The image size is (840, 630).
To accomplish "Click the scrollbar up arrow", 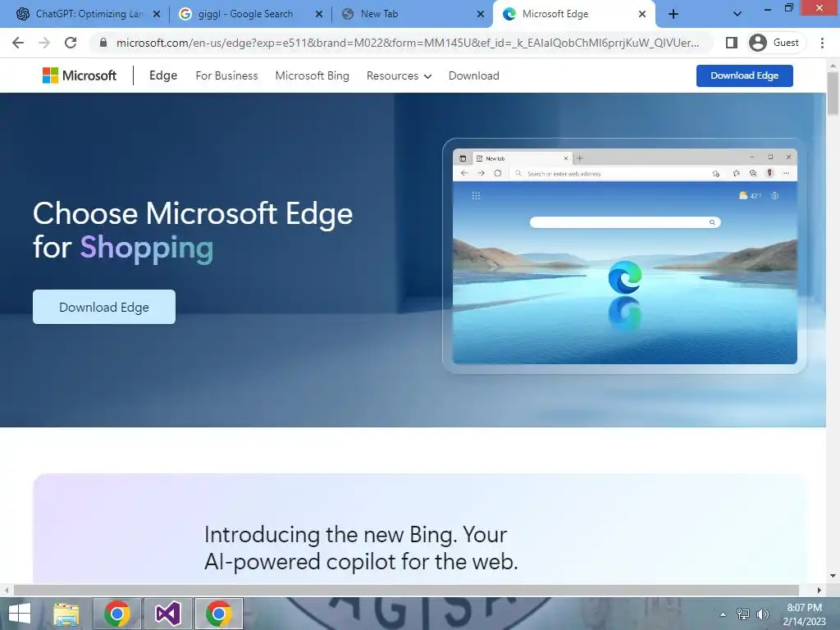I will pyautogui.click(x=833, y=66).
